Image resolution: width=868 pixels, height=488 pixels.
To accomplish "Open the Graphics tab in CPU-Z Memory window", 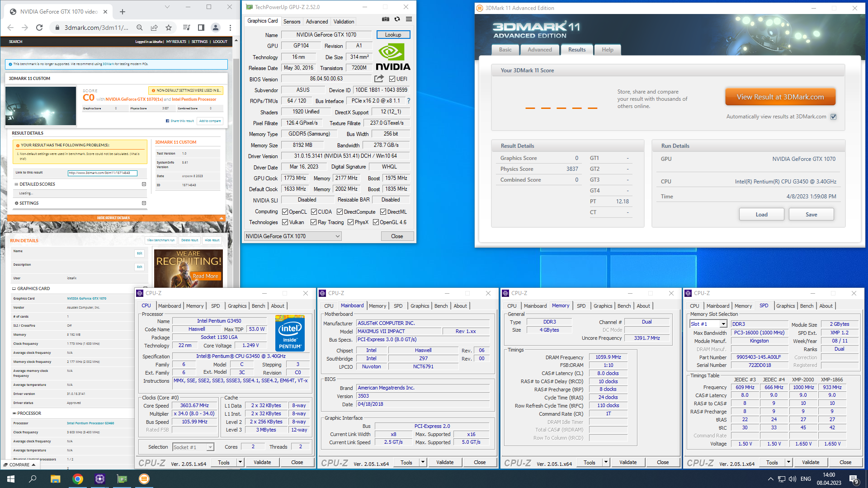I will [x=603, y=306].
